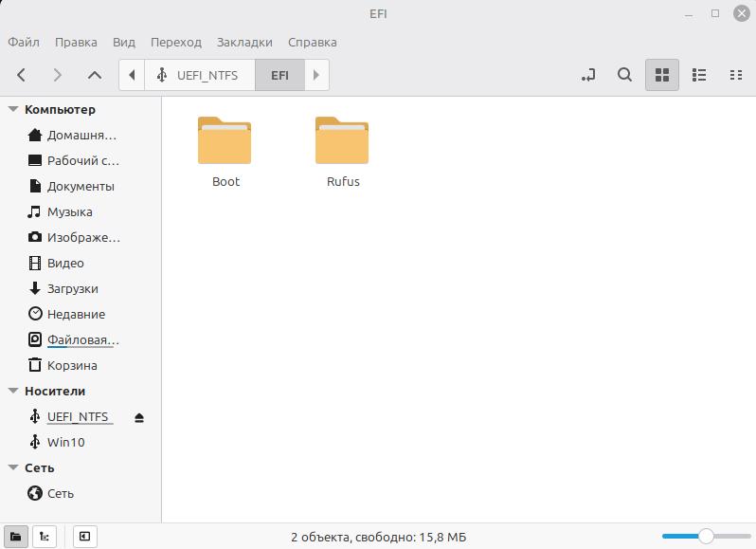Screen dimensions: 756x549
Task: Toggle the location entry icon
Action: pos(588,75)
